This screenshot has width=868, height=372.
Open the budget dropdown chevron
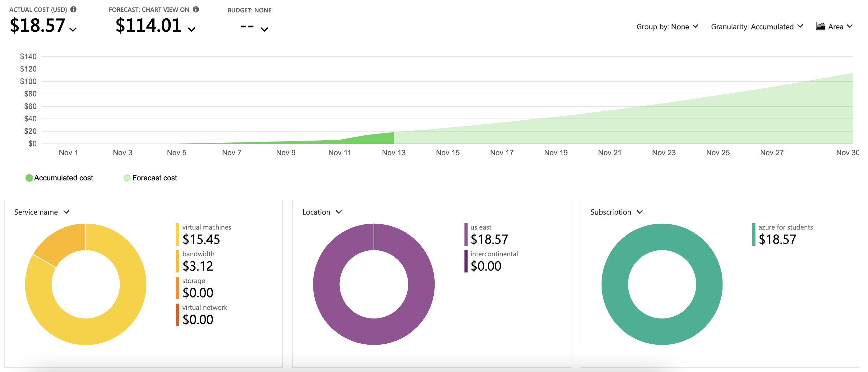pos(265,29)
